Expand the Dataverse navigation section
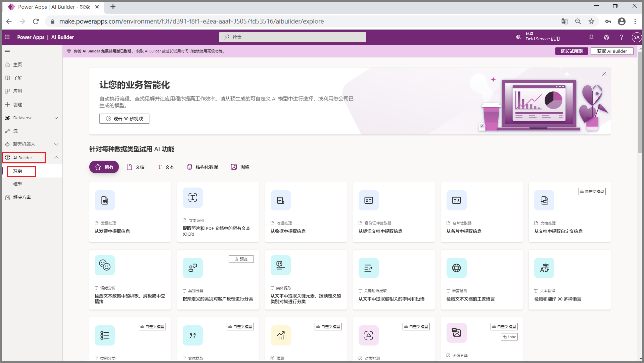The width and height of the screenshot is (644, 363). tap(56, 118)
